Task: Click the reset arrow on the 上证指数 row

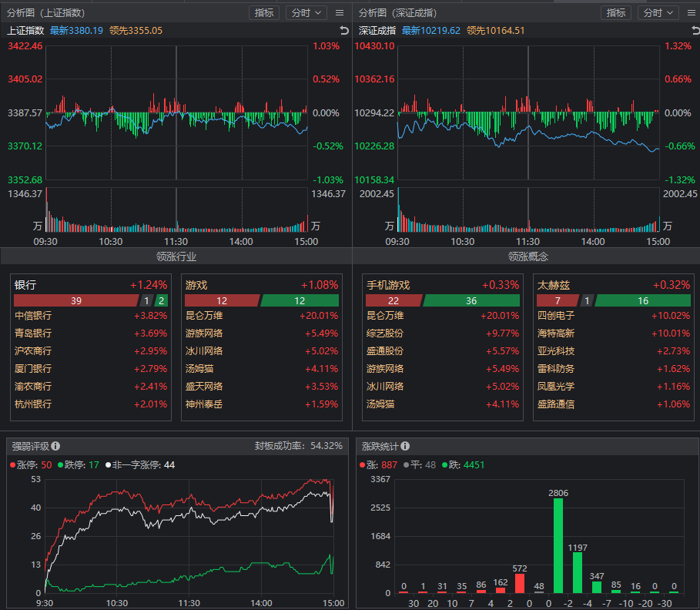Action: [x=344, y=31]
